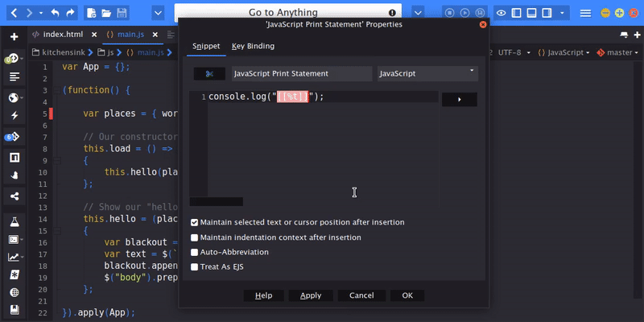This screenshot has width=644, height=322.
Task: Click the undo arrow icon
Action: [55, 13]
